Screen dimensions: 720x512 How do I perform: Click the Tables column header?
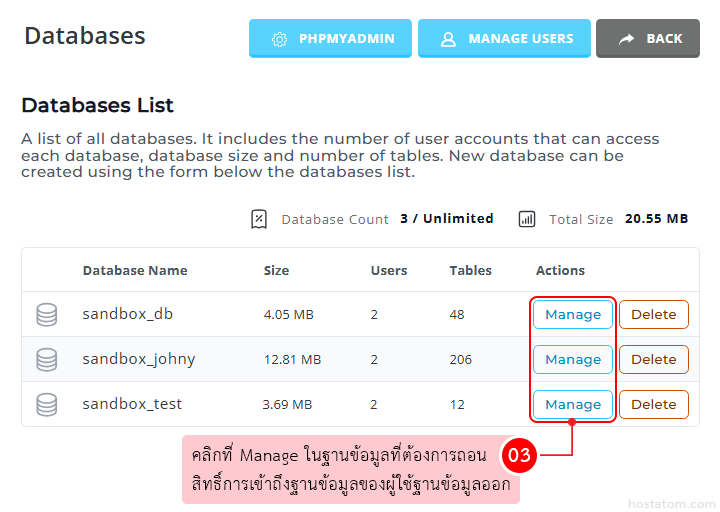(471, 270)
